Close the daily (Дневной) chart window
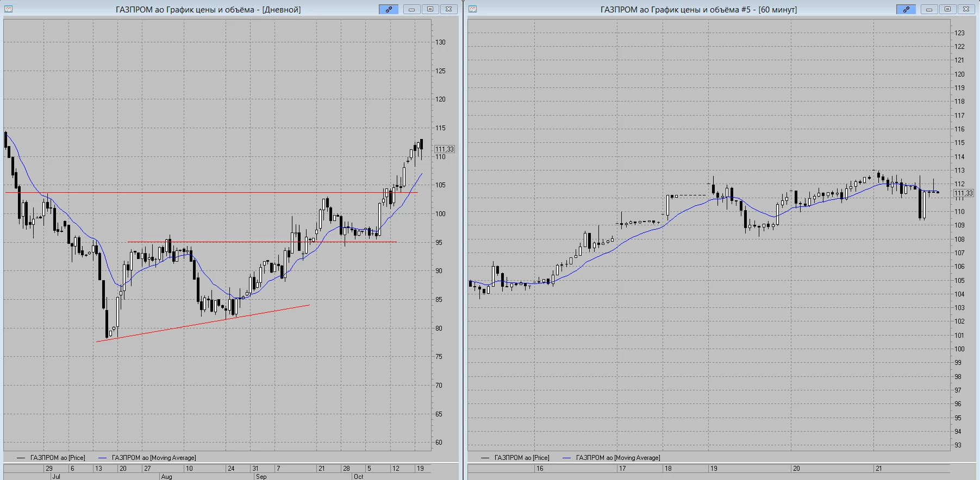Screen dimensions: 980x480 448,9
